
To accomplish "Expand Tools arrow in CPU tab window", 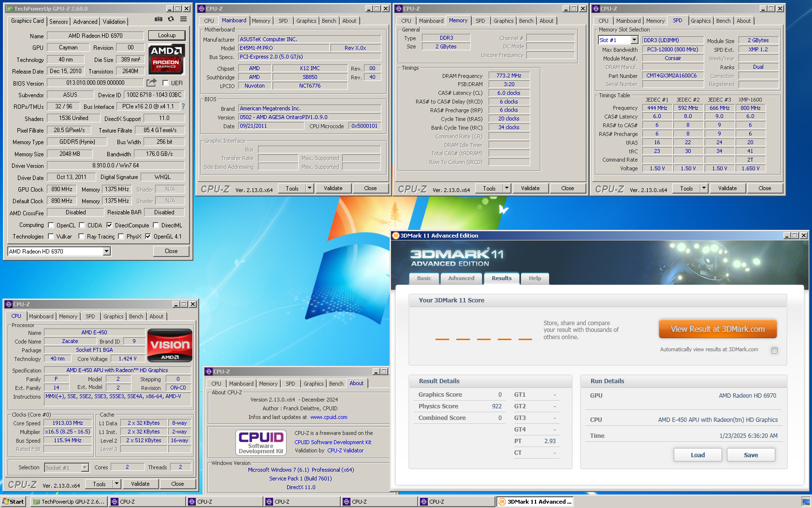I will point(116,484).
